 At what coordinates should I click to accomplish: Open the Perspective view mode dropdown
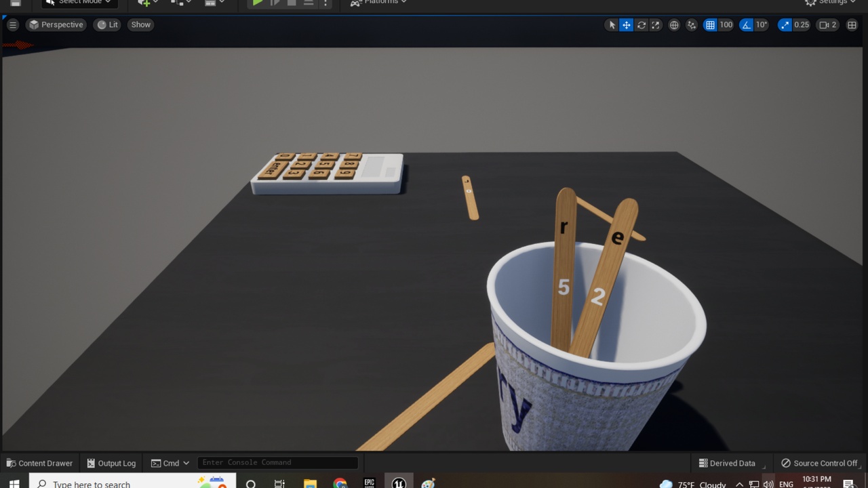point(56,24)
